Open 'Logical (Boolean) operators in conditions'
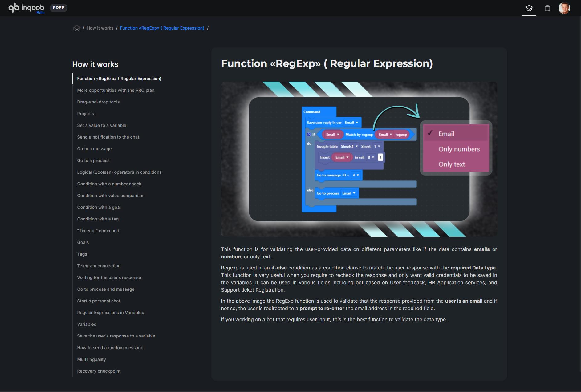Viewport: 581px width, 392px height. [x=119, y=172]
